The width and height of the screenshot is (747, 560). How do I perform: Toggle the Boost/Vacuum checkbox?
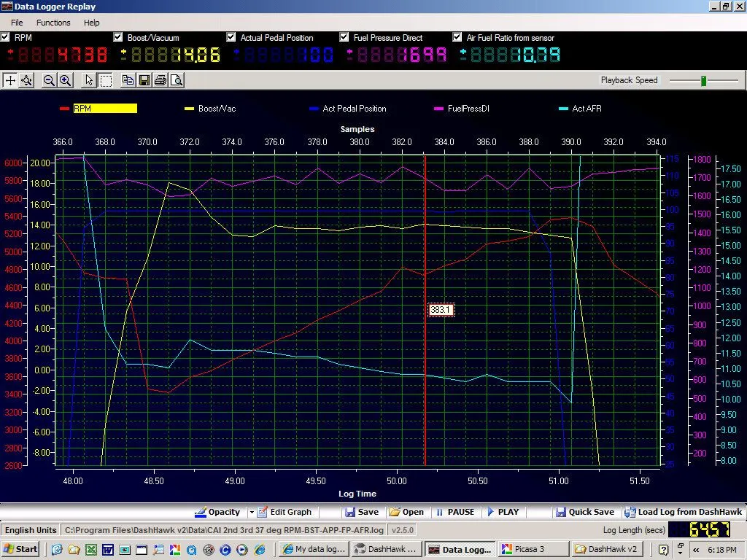(x=118, y=37)
